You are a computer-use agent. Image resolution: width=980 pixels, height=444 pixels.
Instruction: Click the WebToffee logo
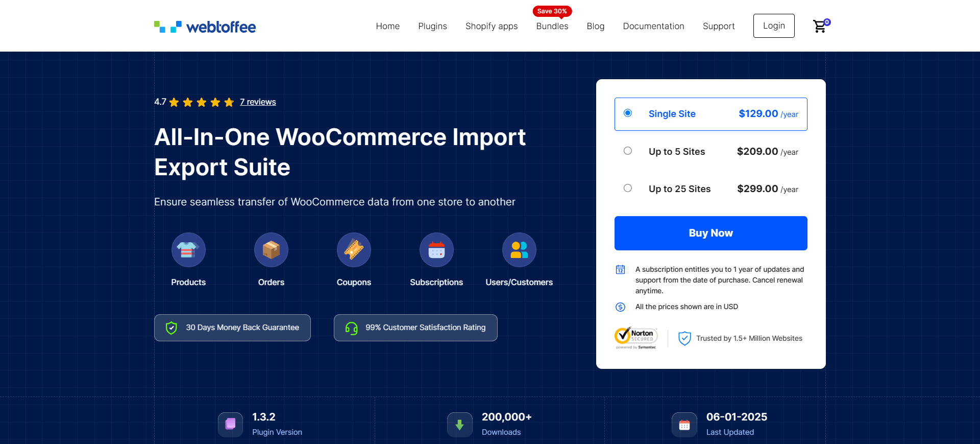pyautogui.click(x=205, y=27)
